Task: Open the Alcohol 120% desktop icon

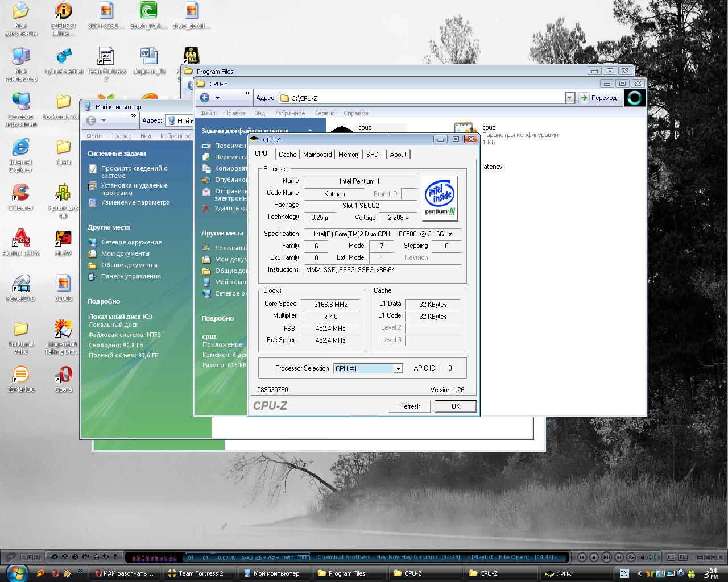Action: (x=20, y=239)
